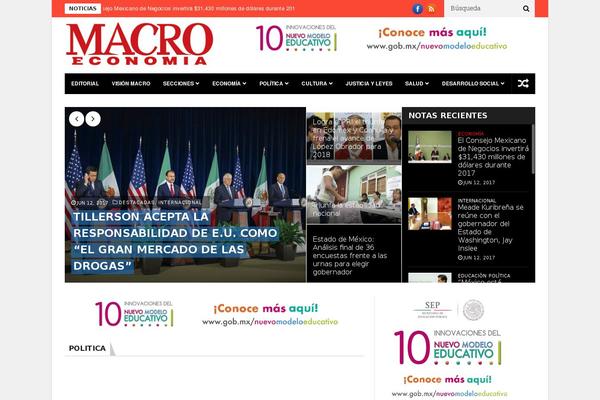
Task: Click the Notas Recientes scrollbar
Action: click(533, 149)
